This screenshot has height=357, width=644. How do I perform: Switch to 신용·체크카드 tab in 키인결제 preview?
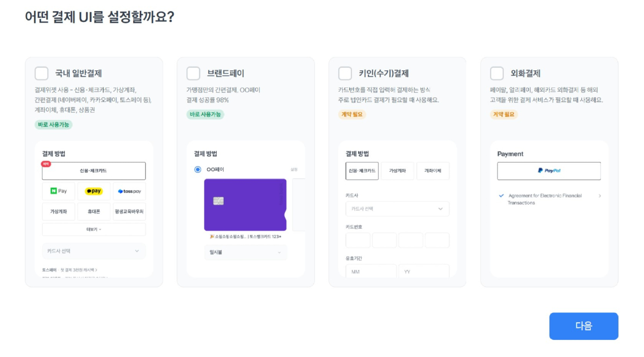(x=362, y=171)
